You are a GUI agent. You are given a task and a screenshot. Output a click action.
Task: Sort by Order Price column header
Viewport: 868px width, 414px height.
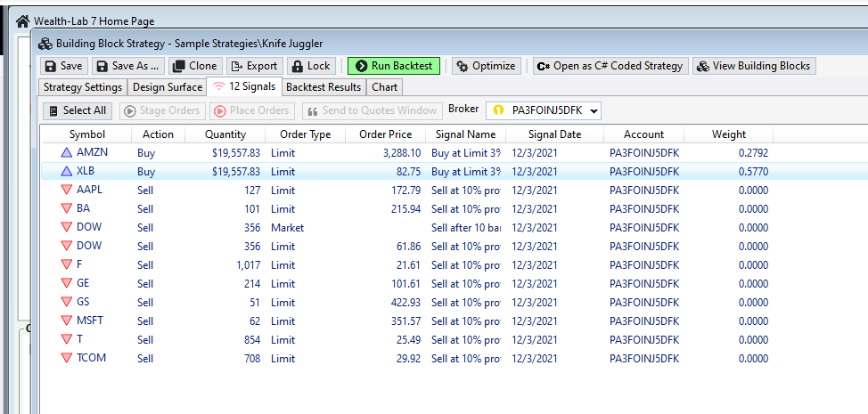coord(385,134)
